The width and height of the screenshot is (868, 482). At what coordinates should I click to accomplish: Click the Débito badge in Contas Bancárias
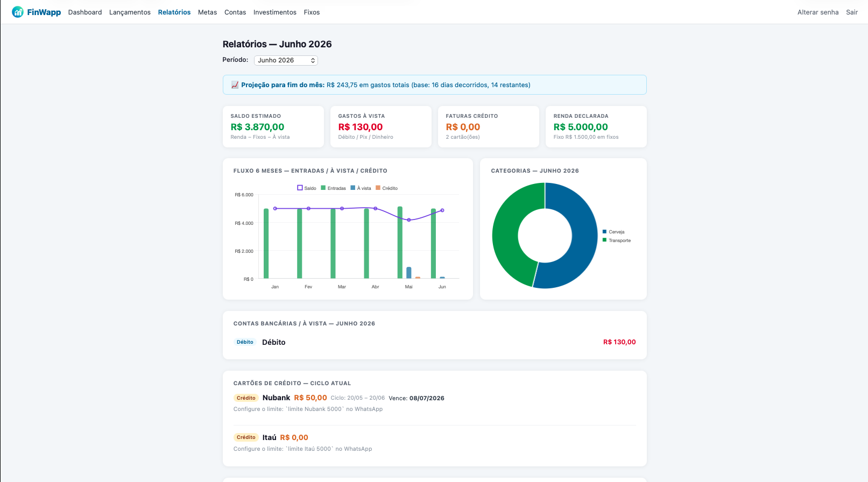click(245, 342)
